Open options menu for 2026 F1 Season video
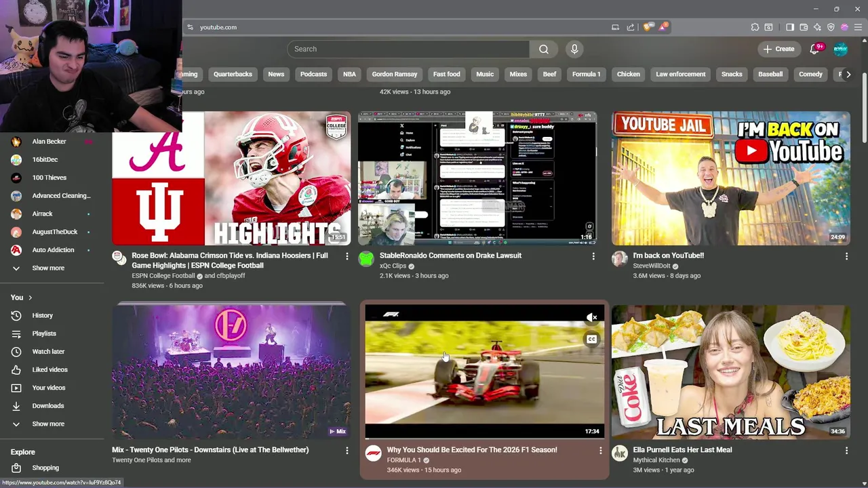Screen dimensions: 868x488 click(x=600, y=450)
